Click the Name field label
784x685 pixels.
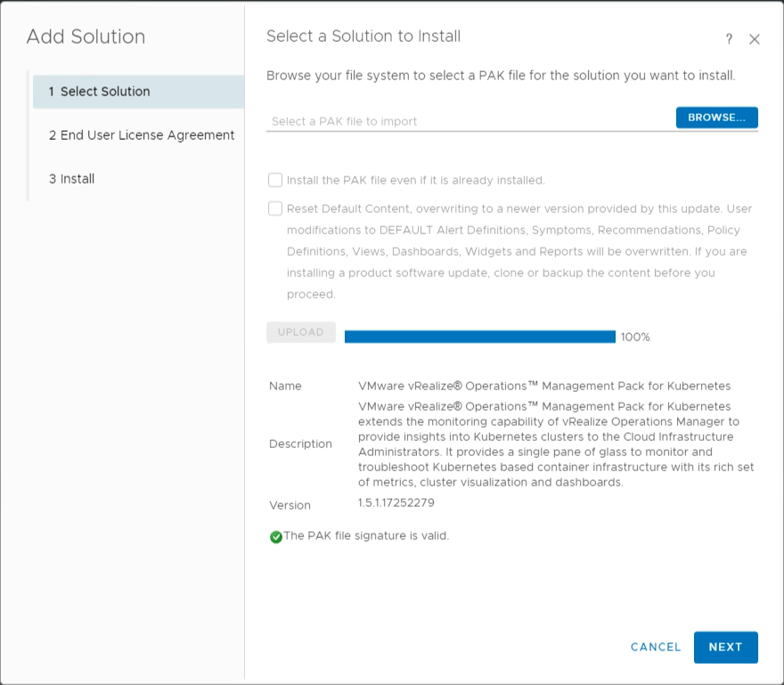coord(285,386)
